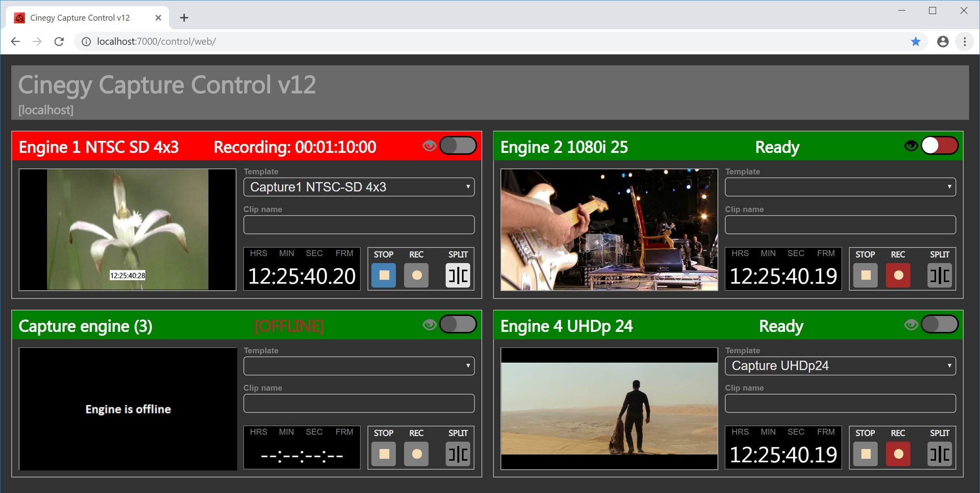
Task: Open the browser profile account icon
Action: coord(943,41)
